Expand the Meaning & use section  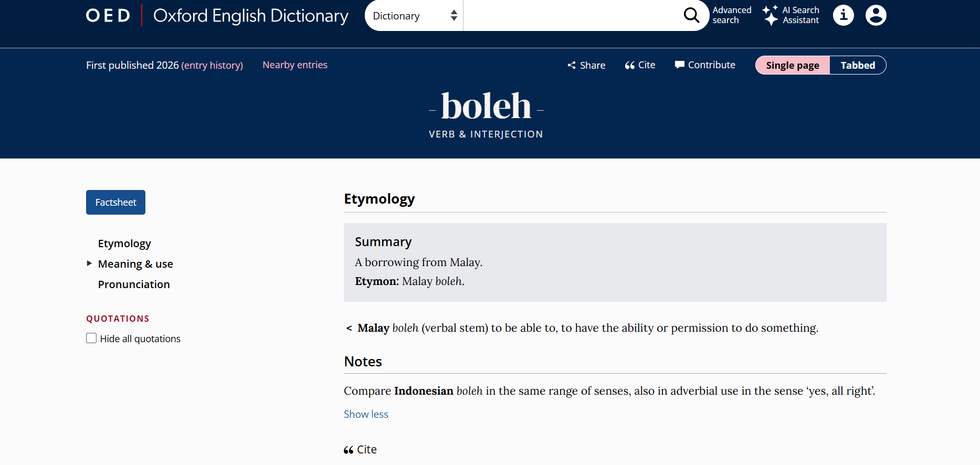point(135,263)
